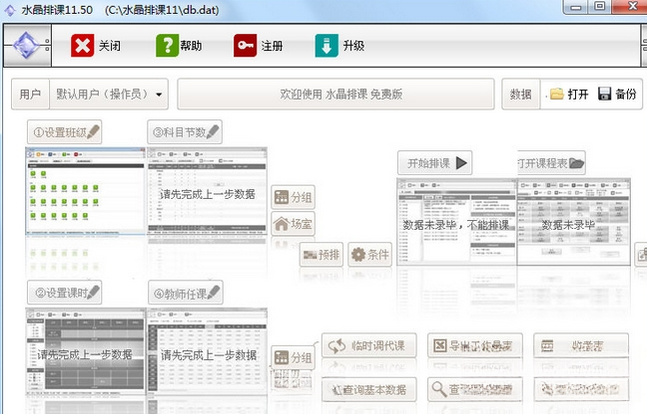The height and width of the screenshot is (414, 647).
Task: Click the 打开课程表 folder button
Action: [x=551, y=163]
